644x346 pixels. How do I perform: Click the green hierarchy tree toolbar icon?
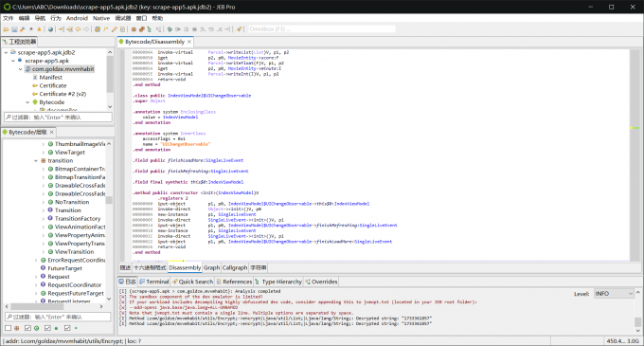pyautogui.click(x=149, y=29)
